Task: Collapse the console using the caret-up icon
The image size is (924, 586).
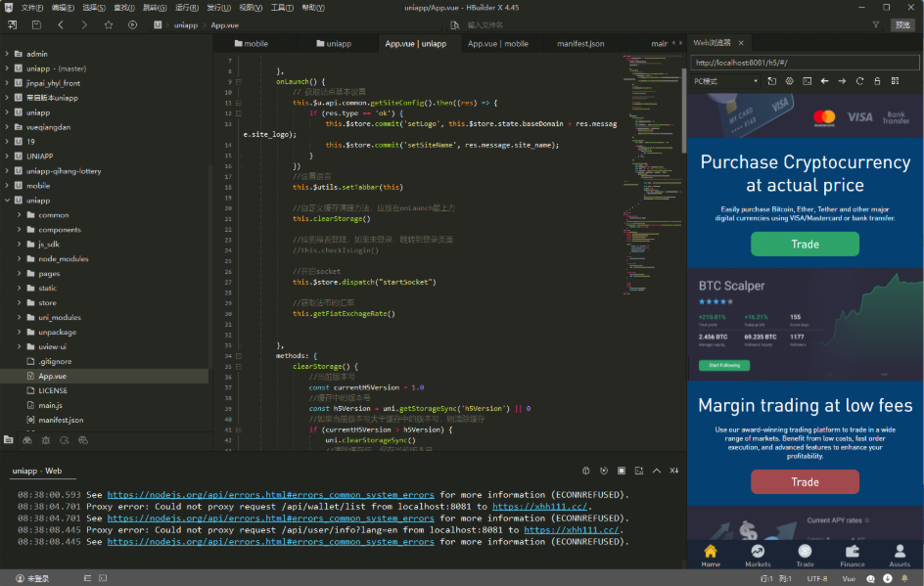Action: (x=657, y=471)
